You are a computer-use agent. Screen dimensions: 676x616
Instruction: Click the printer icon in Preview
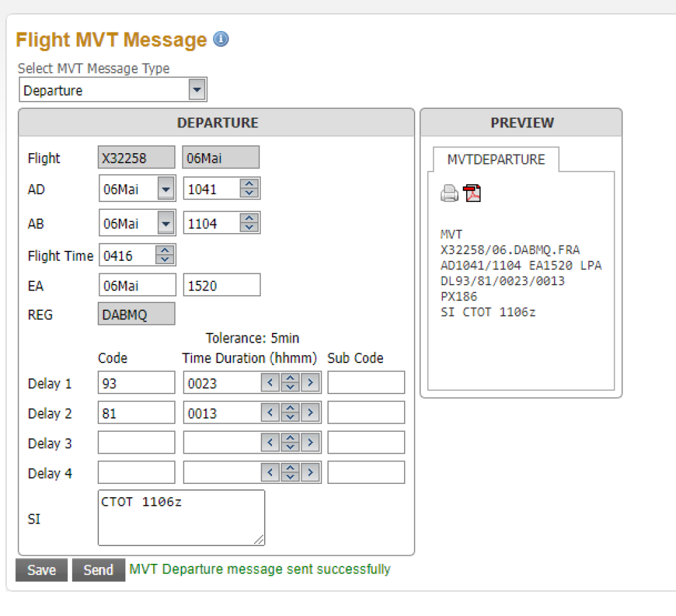tap(450, 193)
